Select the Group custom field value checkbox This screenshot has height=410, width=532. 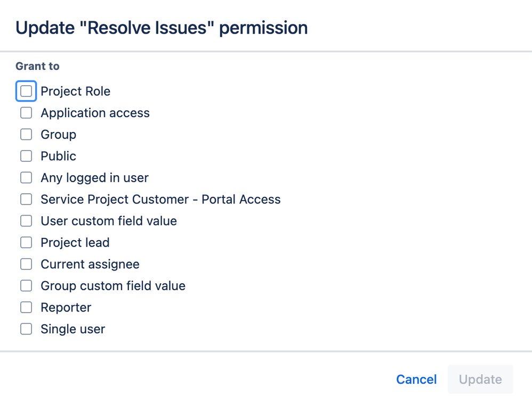(x=26, y=286)
